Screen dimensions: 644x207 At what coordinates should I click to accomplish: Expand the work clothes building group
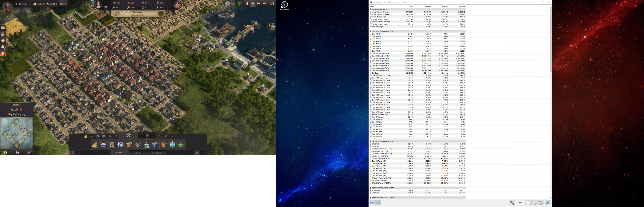tap(155, 140)
